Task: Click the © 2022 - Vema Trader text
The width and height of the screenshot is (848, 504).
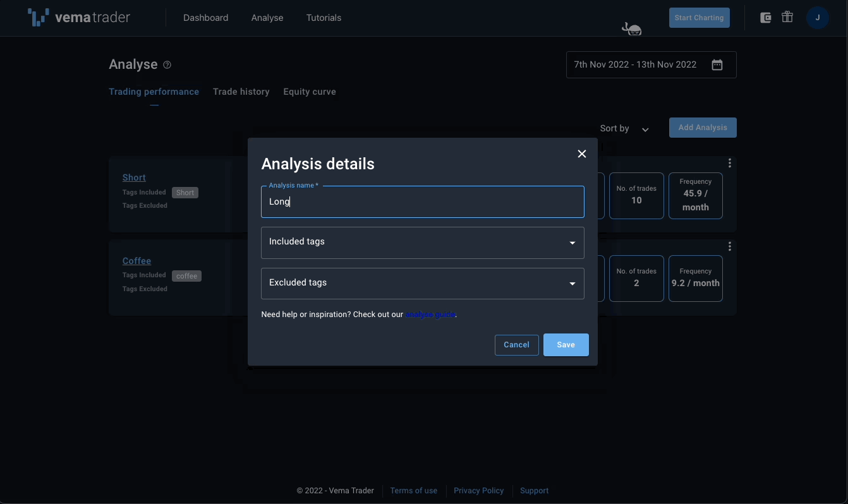Action: tap(336, 491)
